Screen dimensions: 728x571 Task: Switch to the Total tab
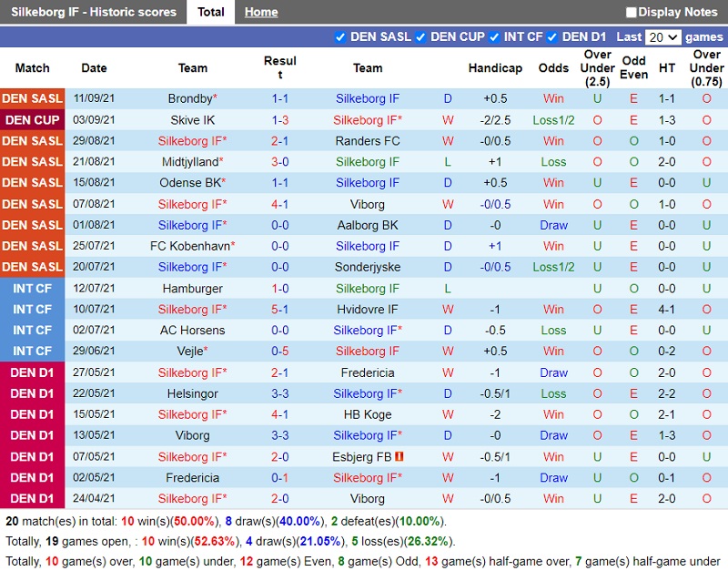tap(211, 12)
